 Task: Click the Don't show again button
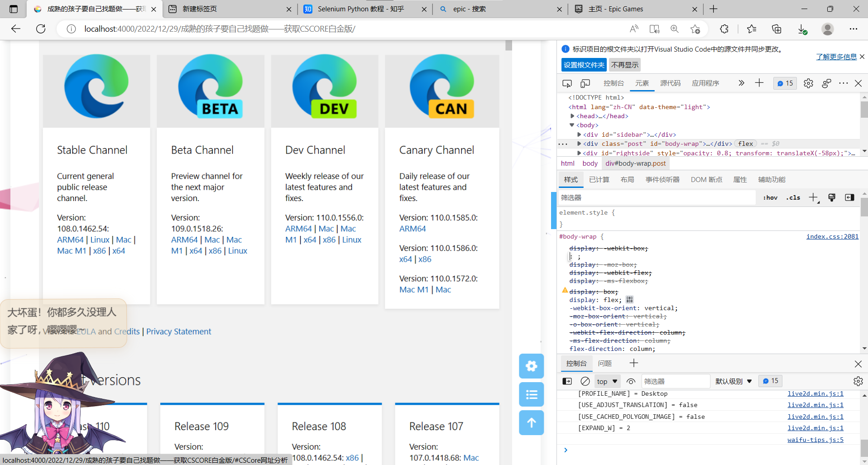click(x=625, y=65)
